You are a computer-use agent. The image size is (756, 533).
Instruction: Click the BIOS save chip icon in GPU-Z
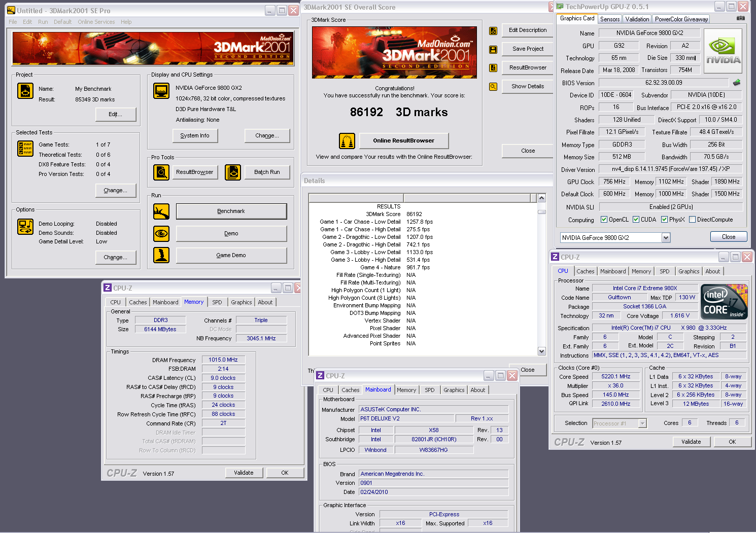coord(737,82)
